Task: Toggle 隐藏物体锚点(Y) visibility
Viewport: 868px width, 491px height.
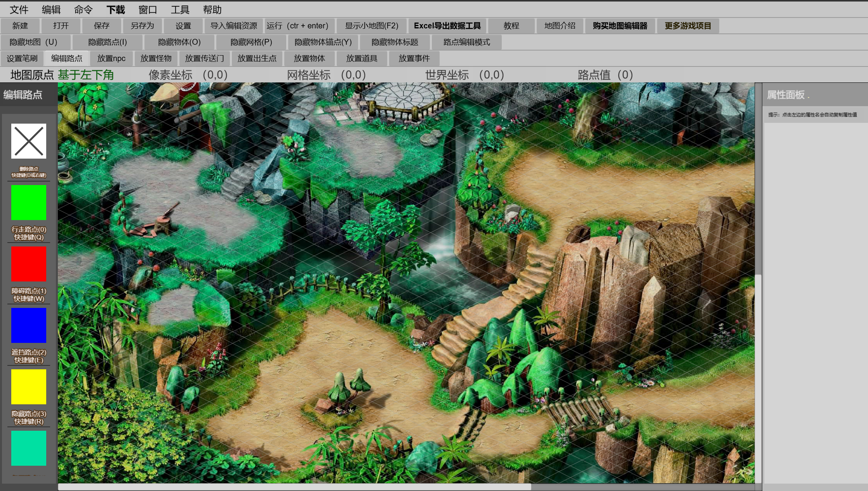Action: coord(323,42)
